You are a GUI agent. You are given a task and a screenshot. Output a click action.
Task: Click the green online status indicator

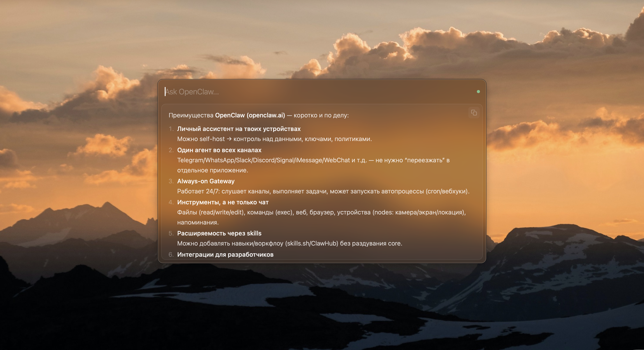pyautogui.click(x=478, y=92)
